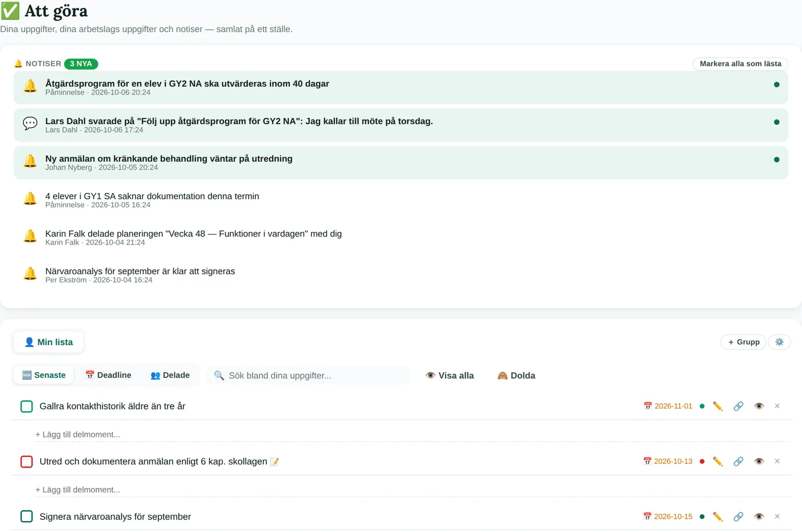Switch to the Senaste sorting tab

44,375
